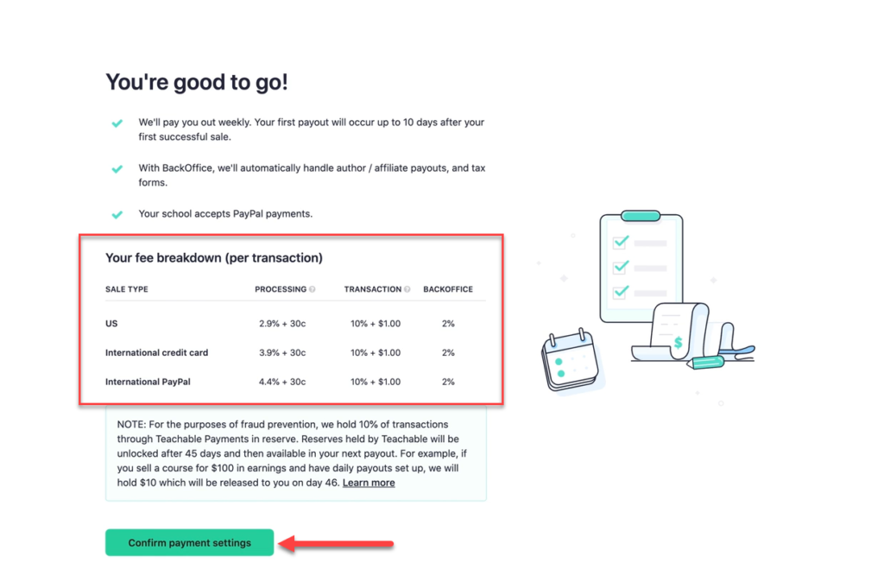Screen dimensions: 884x588
Task: Toggle the middle checkbox on the clipboard illustration
Action: click(620, 267)
